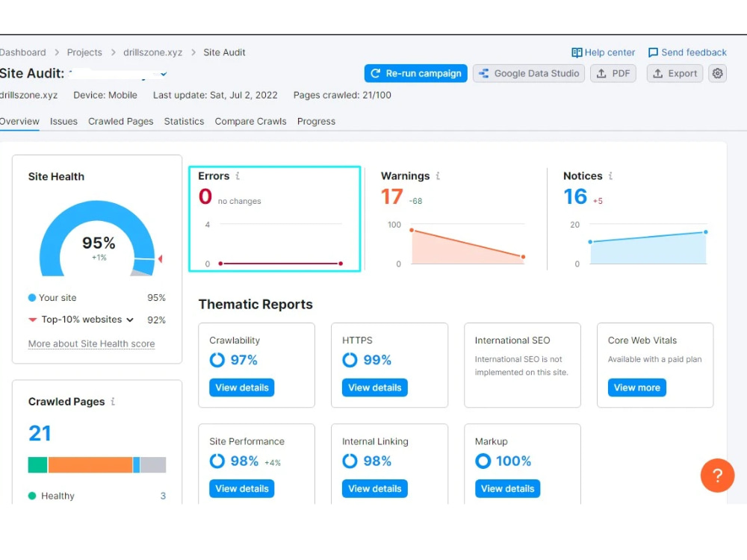The image size is (747, 560).
Task: Click the Crawlability 97% score
Action: pos(244,360)
